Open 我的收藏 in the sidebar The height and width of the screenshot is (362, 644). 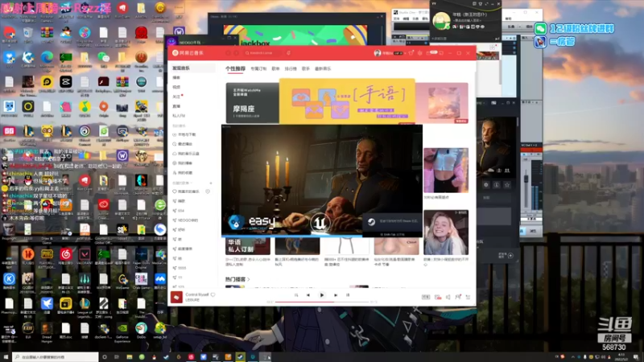184,173
